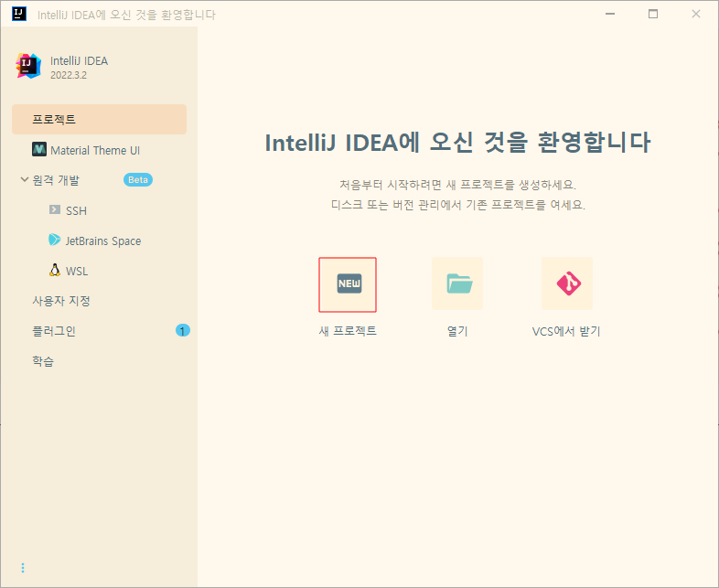Minimize the IntelliJ welcome window
The height and width of the screenshot is (588, 719).
pos(610,14)
